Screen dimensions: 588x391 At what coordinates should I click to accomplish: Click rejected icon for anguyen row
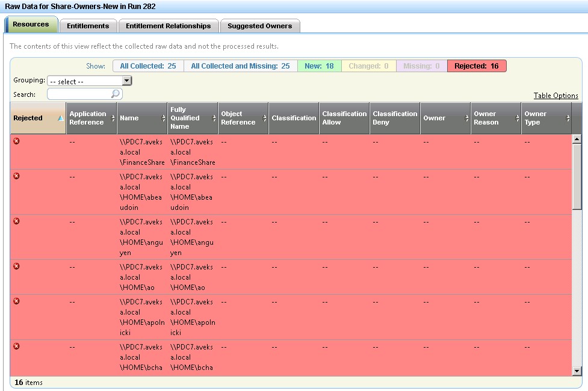(16, 221)
